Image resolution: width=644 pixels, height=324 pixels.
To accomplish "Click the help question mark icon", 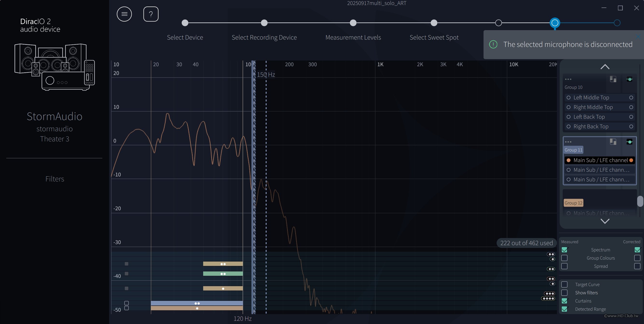I will tap(151, 14).
